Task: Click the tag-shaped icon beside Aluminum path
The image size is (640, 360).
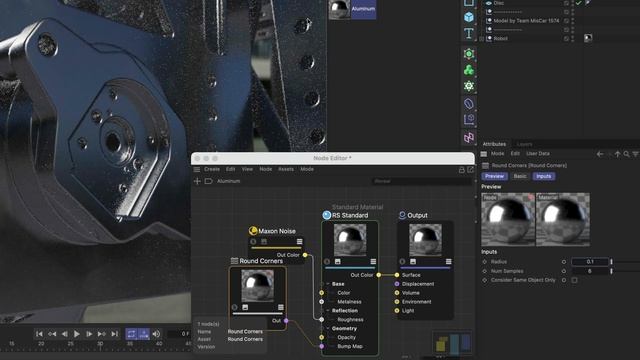Action: (x=209, y=181)
